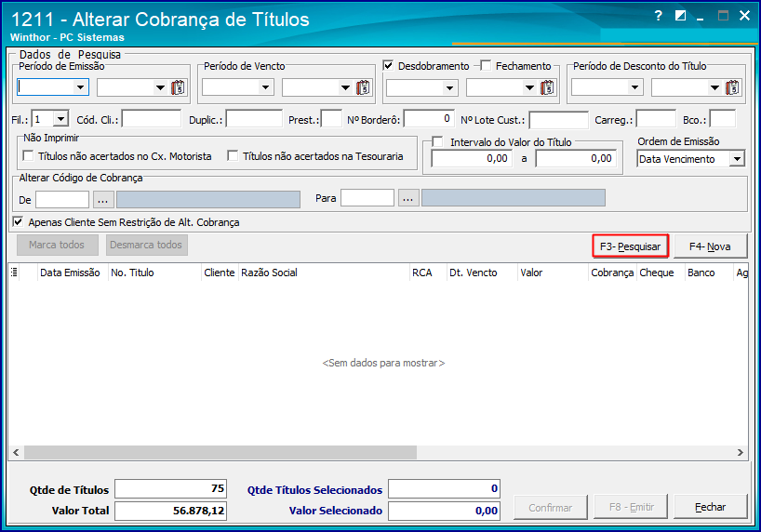Open the Fil. branch dropdown
Image resolution: width=761 pixels, height=532 pixels.
point(60,119)
